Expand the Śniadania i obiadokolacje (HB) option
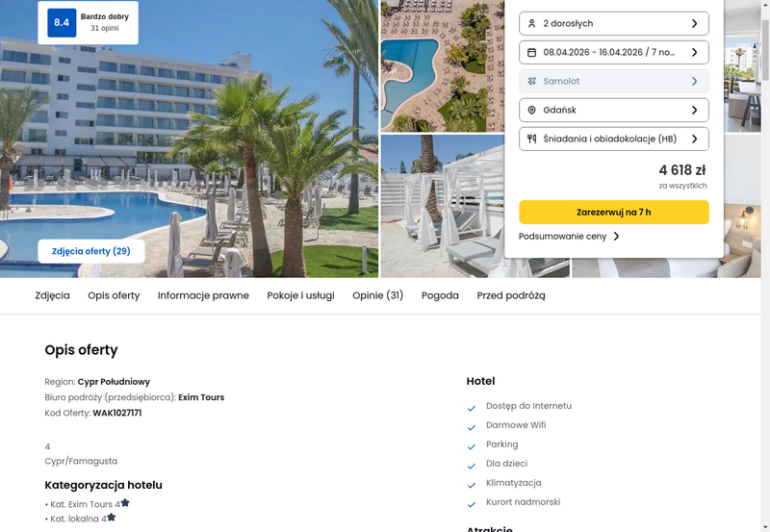This screenshot has width=770, height=532. click(x=614, y=139)
